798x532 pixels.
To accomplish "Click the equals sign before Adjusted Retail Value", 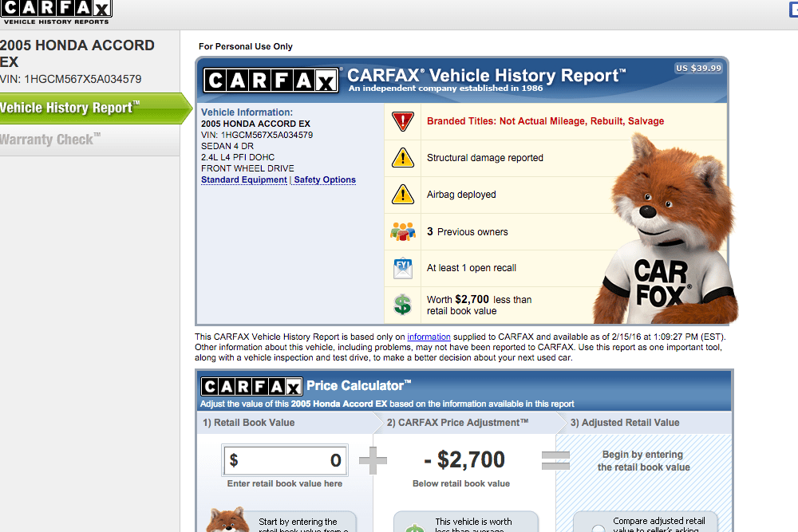I will click(555, 460).
